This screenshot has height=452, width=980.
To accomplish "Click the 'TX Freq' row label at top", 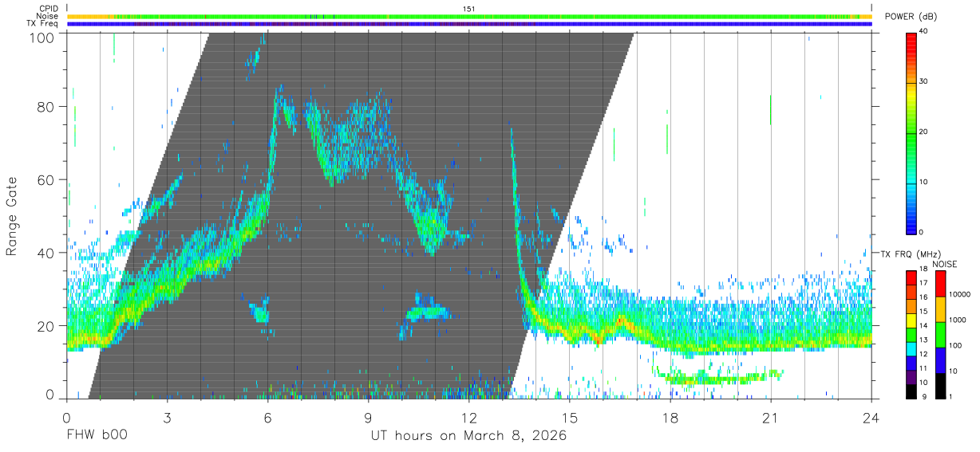I will [x=44, y=24].
